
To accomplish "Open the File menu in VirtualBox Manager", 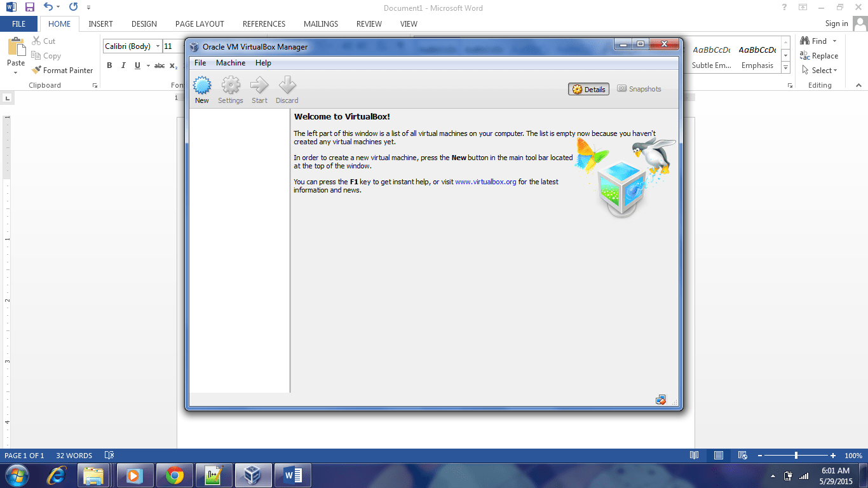I will 200,63.
